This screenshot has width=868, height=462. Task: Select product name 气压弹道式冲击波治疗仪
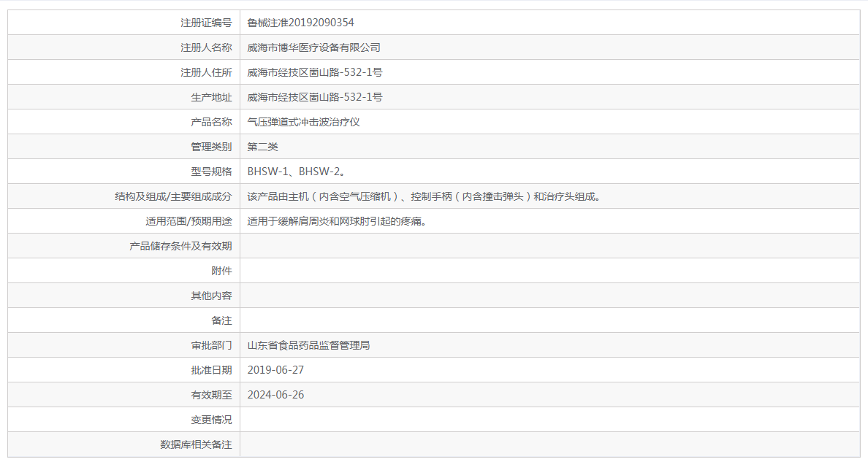303,122
